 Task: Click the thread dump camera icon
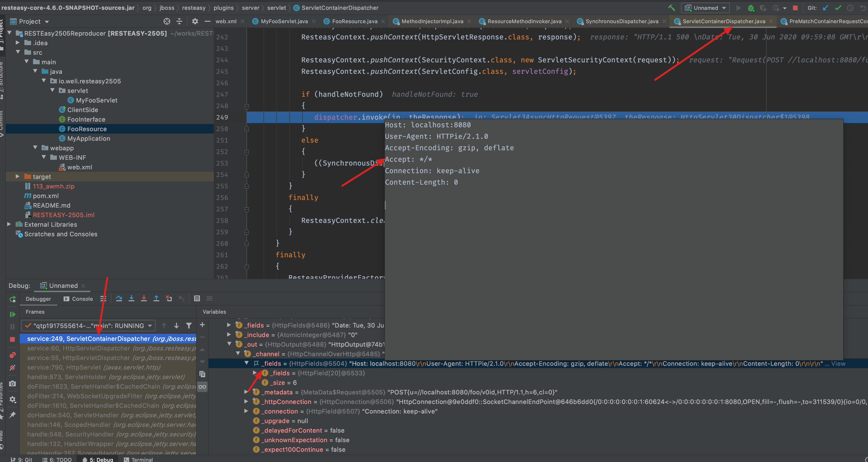12,384
